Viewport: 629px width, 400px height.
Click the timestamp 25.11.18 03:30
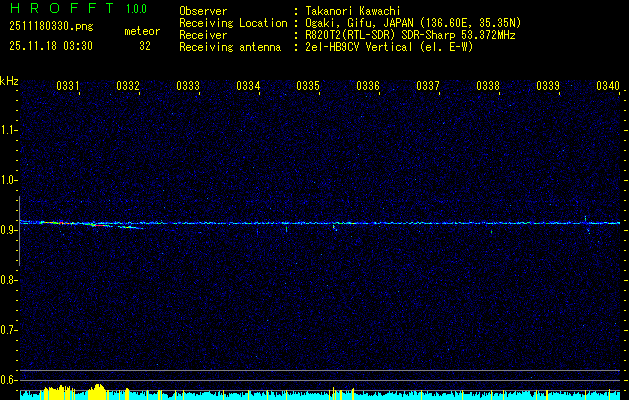[x=51, y=46]
